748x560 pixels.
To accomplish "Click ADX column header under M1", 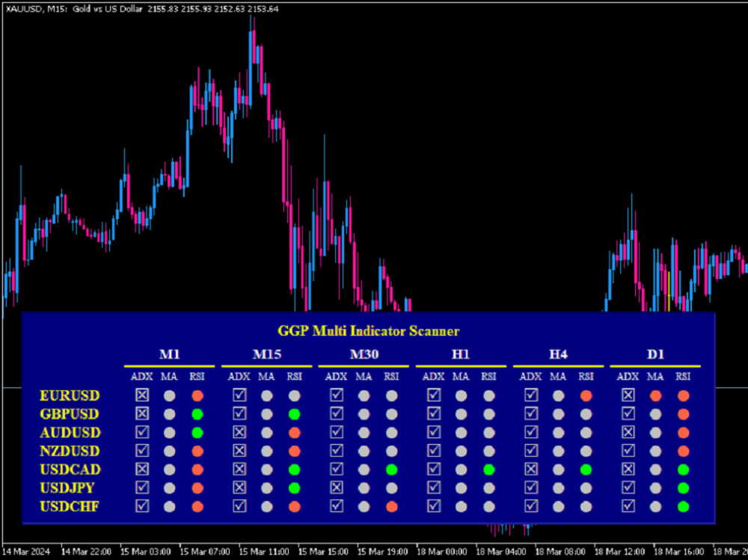I will pyautogui.click(x=141, y=376).
